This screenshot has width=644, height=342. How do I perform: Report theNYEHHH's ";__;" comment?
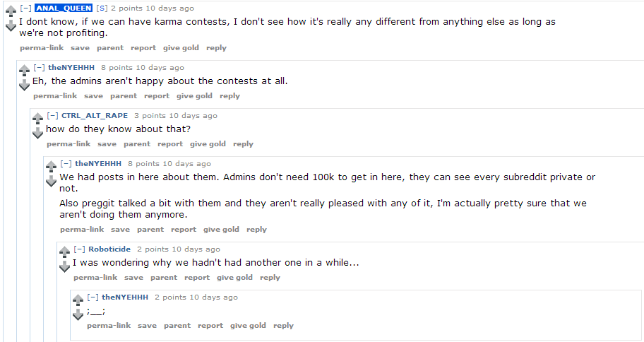tap(210, 326)
